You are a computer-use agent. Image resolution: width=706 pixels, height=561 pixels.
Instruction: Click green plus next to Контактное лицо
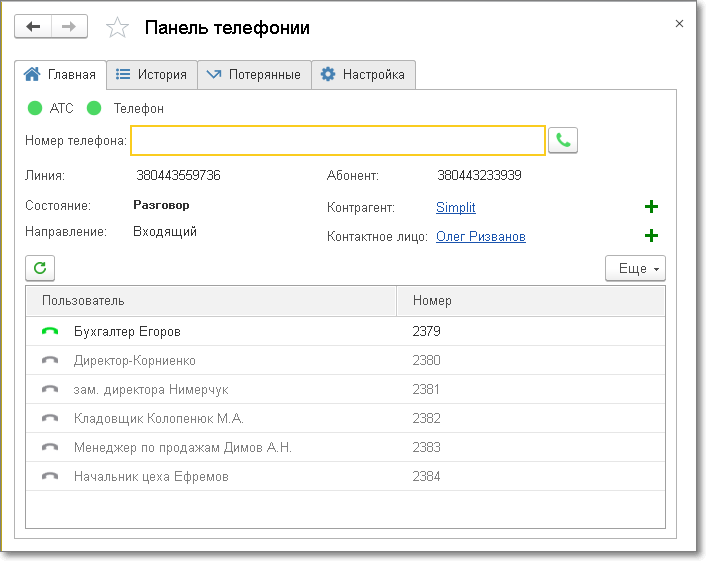click(651, 236)
